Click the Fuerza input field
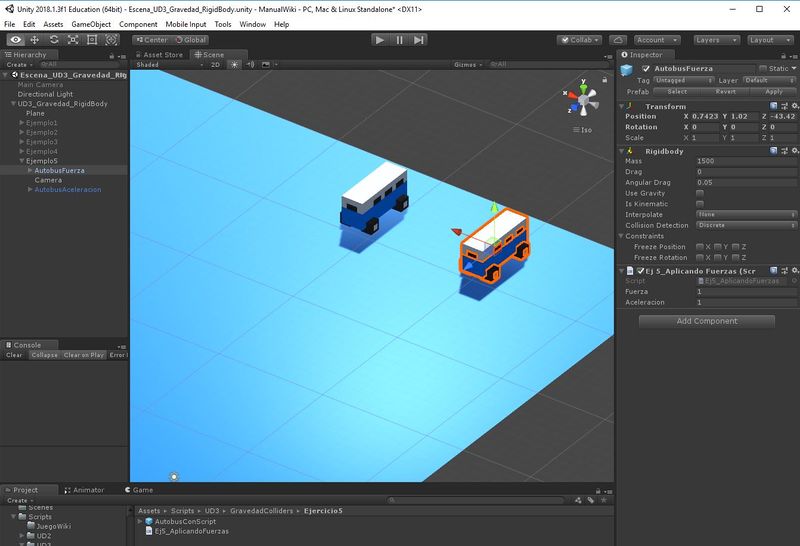 click(746, 292)
